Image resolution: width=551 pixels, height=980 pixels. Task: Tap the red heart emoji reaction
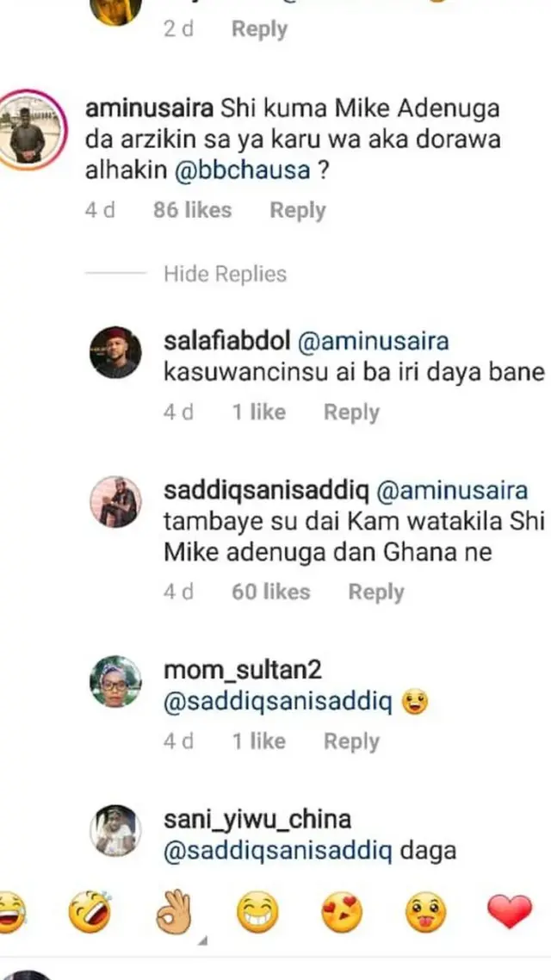click(510, 913)
